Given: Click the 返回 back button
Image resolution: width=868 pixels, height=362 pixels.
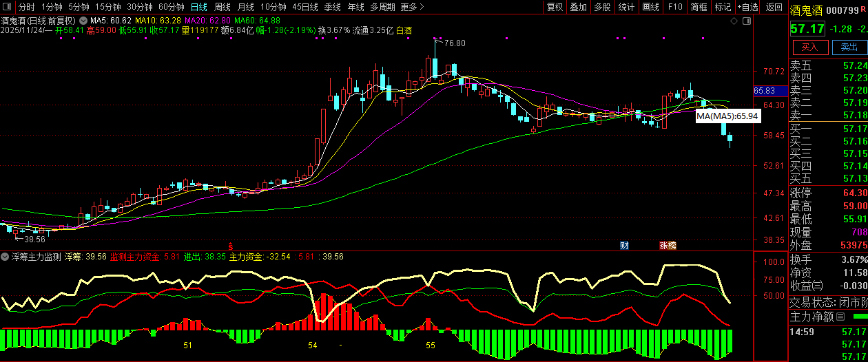Looking at the screenshot, I should [774, 7].
